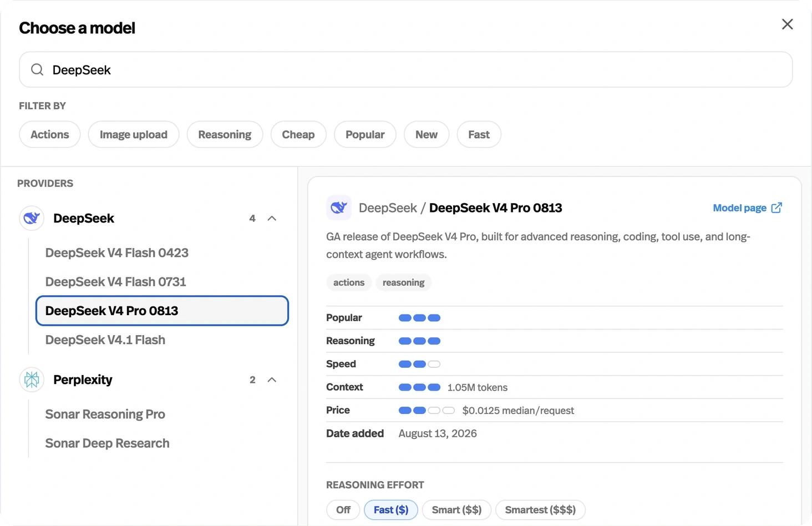Click the Perplexity group count 2
The image size is (812, 526).
[252, 380]
